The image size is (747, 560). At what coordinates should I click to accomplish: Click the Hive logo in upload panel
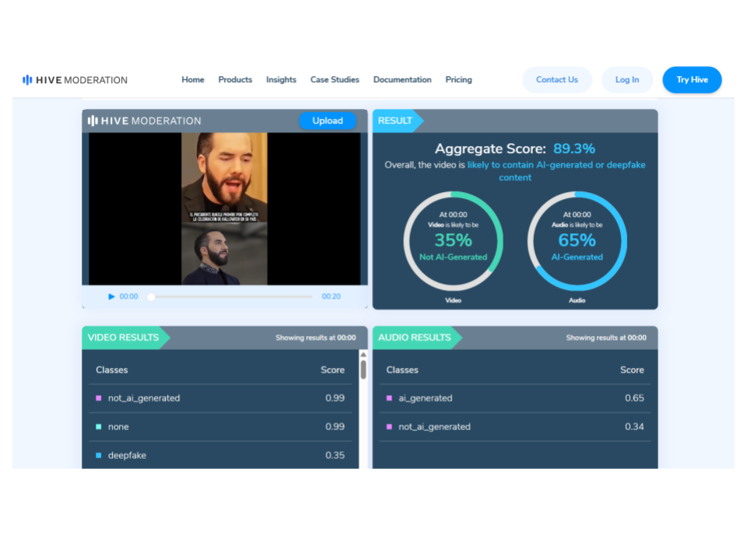point(145,121)
